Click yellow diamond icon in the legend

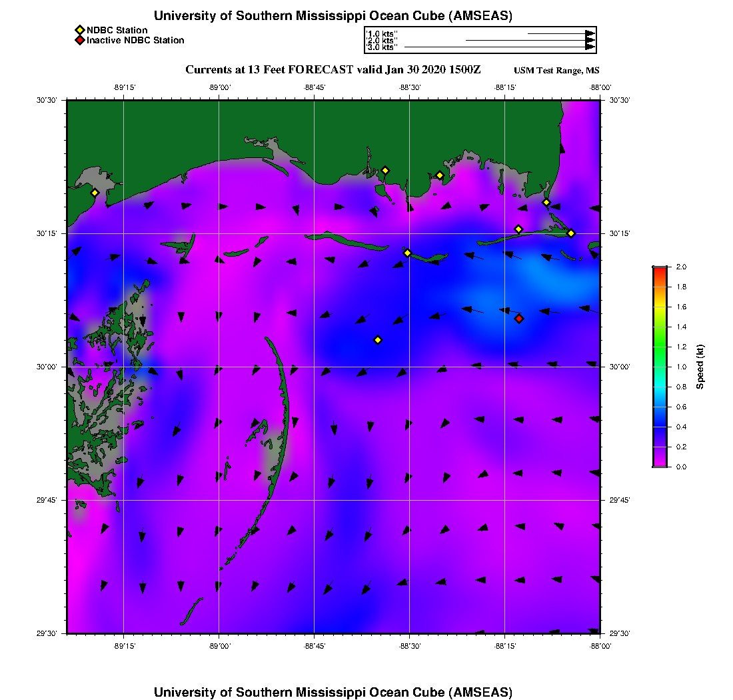79,30
